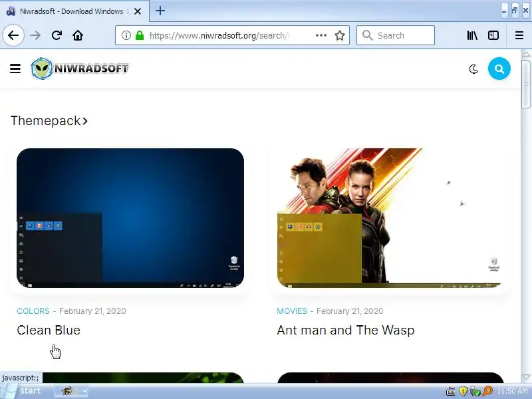532x399 pixels.
Task: Open the on-screen keyboard tray icon
Action: [450, 392]
